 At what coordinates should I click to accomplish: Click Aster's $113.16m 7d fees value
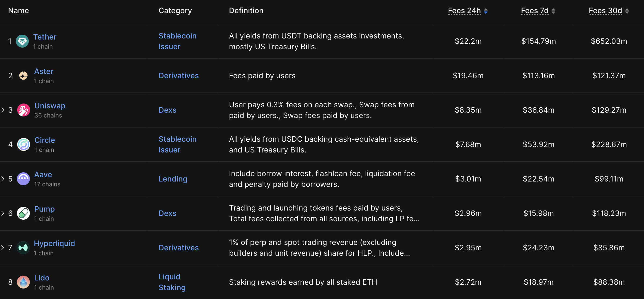[x=539, y=76]
